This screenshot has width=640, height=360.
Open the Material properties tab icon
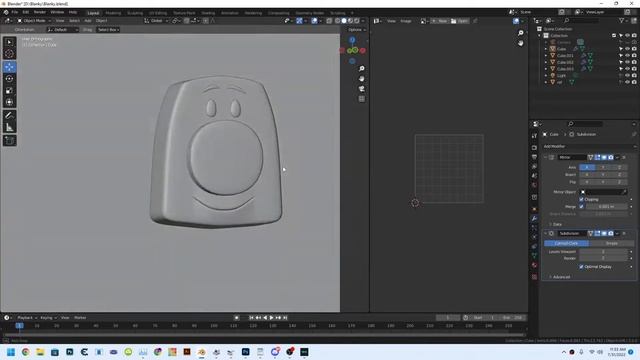[534, 265]
